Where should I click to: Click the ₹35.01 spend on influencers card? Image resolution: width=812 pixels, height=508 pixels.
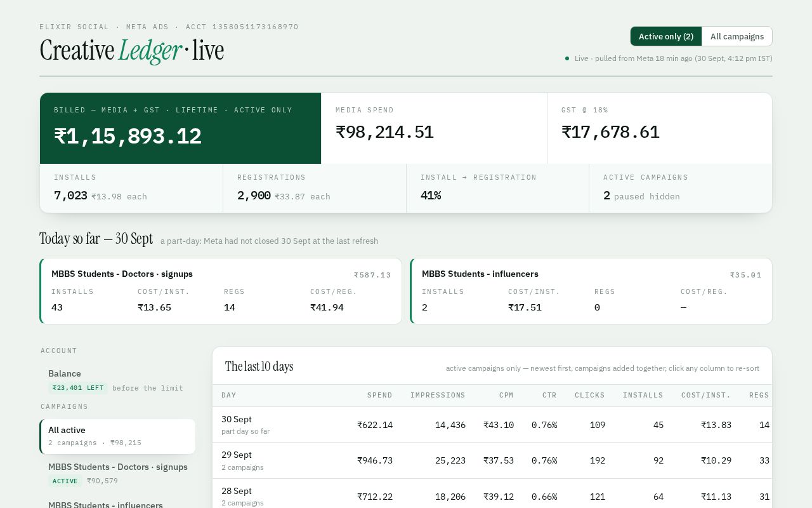(x=746, y=275)
